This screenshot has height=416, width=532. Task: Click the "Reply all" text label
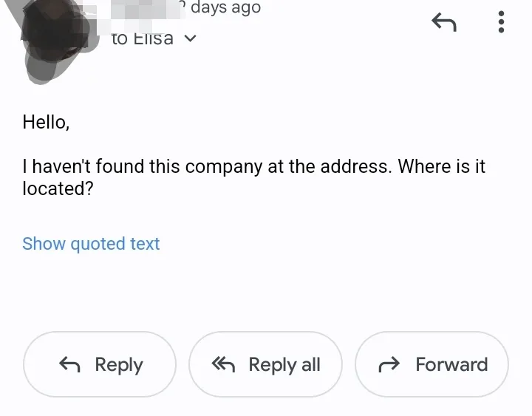[284, 365]
